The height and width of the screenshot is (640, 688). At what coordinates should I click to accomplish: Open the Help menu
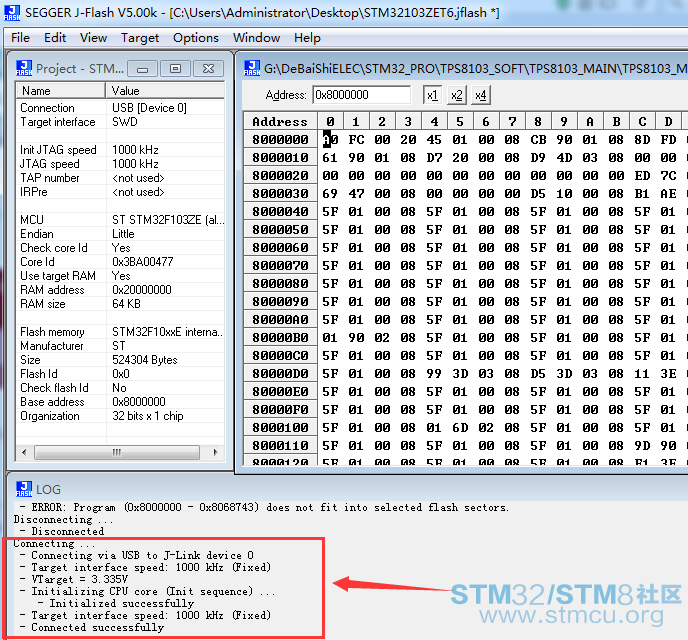pos(307,38)
